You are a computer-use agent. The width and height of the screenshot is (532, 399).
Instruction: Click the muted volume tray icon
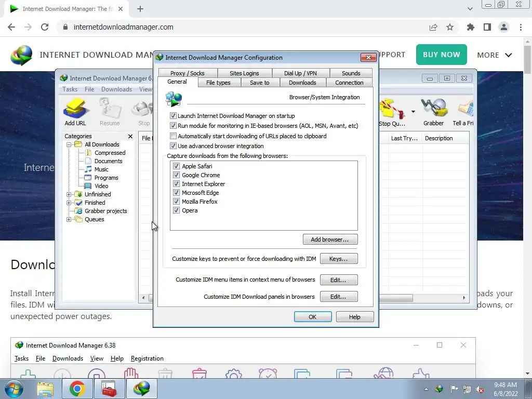tap(480, 389)
